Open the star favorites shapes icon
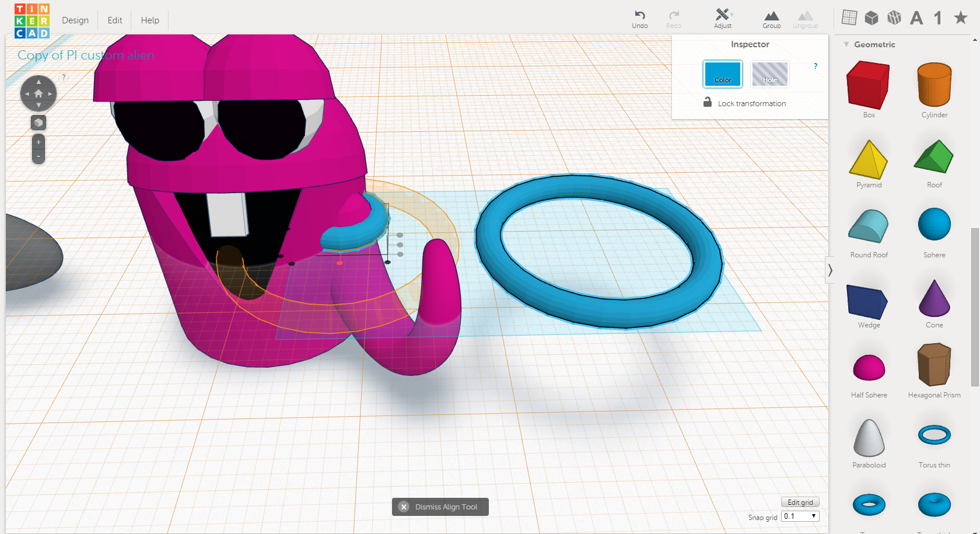Image resolution: width=980 pixels, height=534 pixels. 961,18
